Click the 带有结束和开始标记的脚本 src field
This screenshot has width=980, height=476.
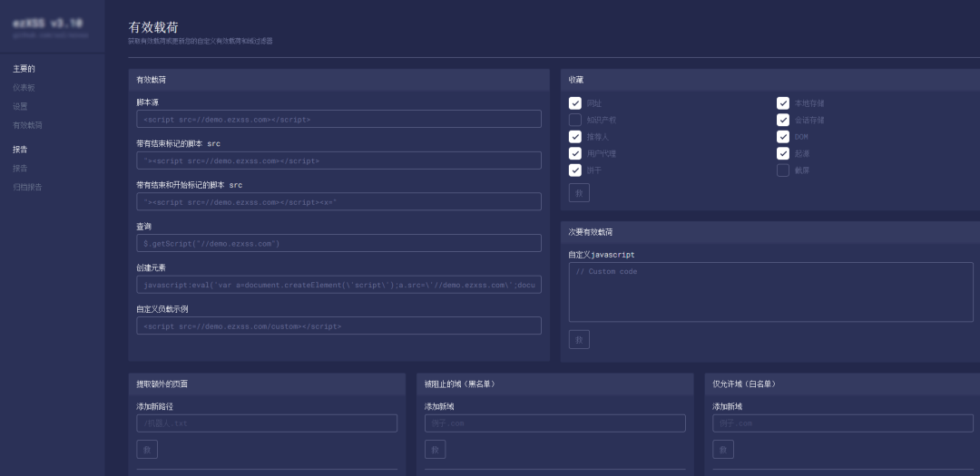(338, 202)
